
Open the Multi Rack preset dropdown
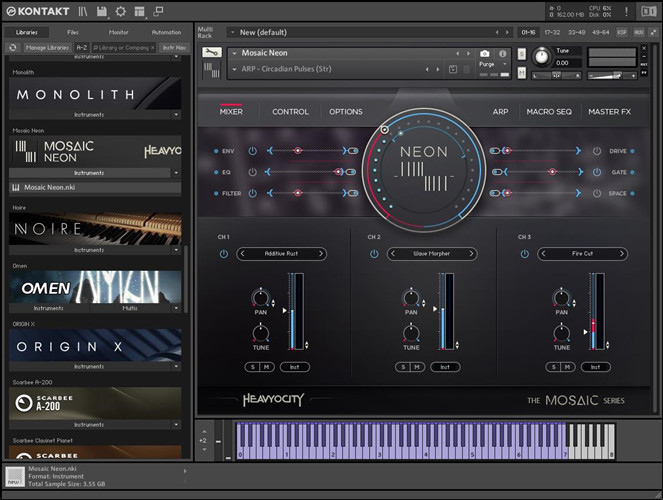[232, 32]
